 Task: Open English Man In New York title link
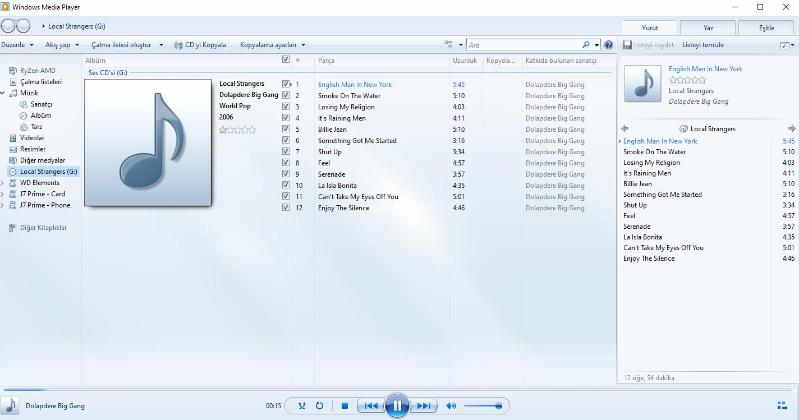[705, 68]
